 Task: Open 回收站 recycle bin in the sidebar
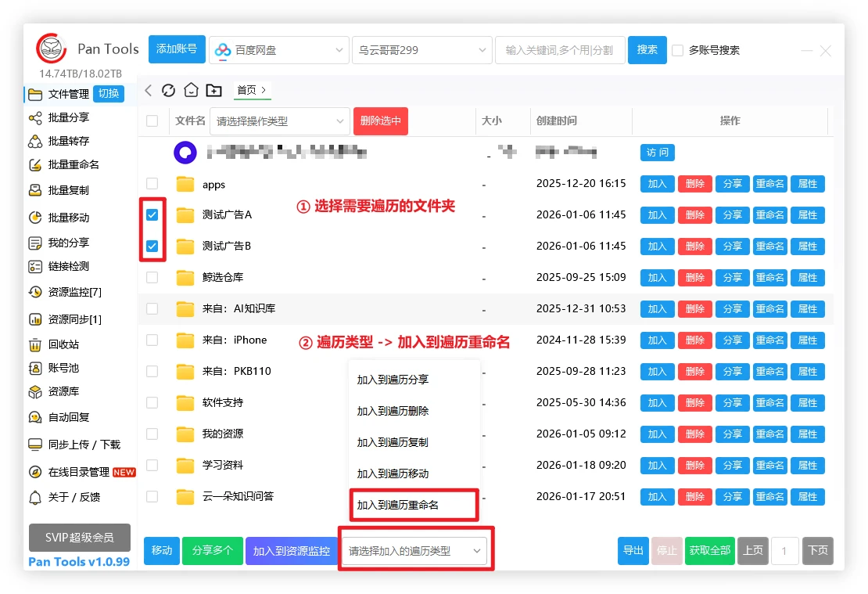(63, 344)
